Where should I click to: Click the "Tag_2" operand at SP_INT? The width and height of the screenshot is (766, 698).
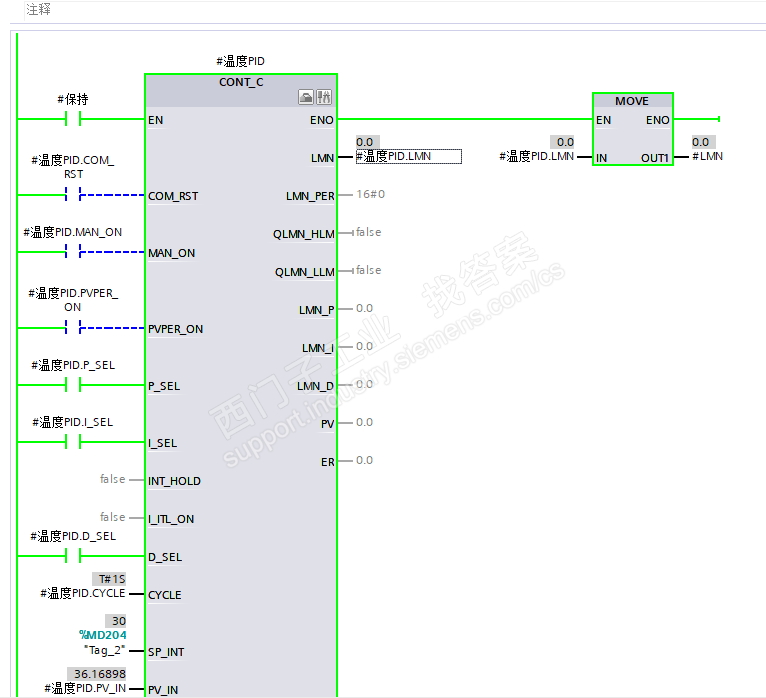pos(105,650)
